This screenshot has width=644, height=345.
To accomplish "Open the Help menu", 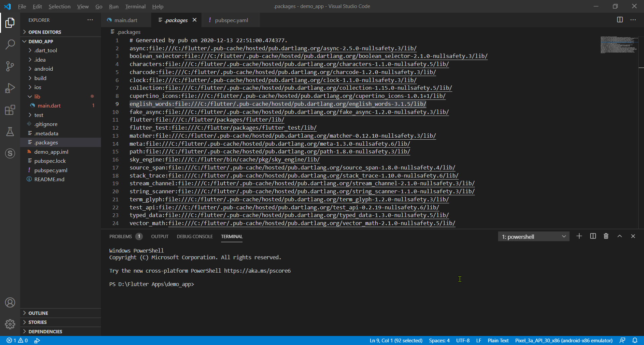I will tap(158, 6).
